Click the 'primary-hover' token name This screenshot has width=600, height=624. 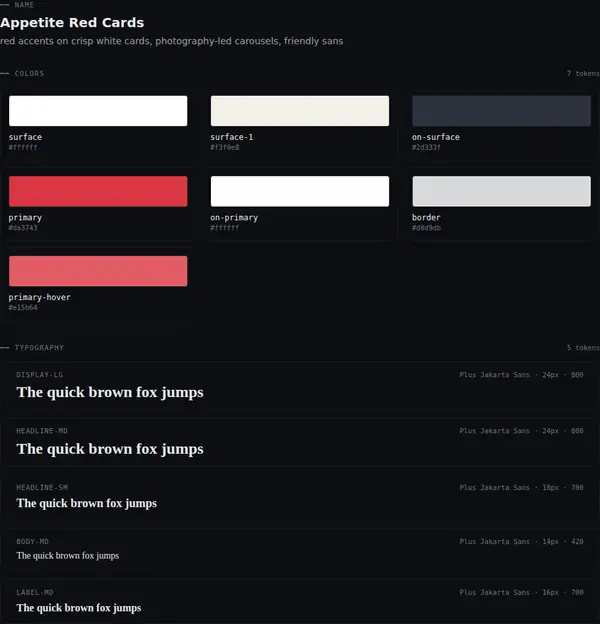click(x=39, y=297)
